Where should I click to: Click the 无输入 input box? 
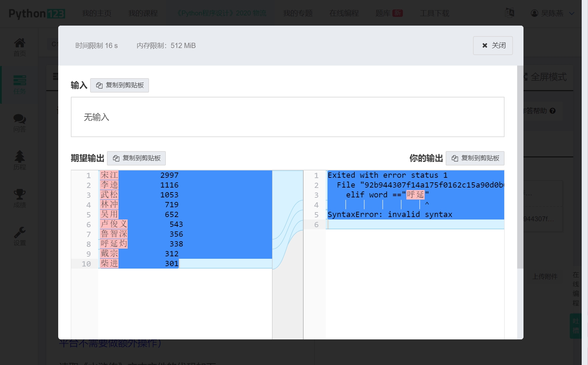coord(288,117)
